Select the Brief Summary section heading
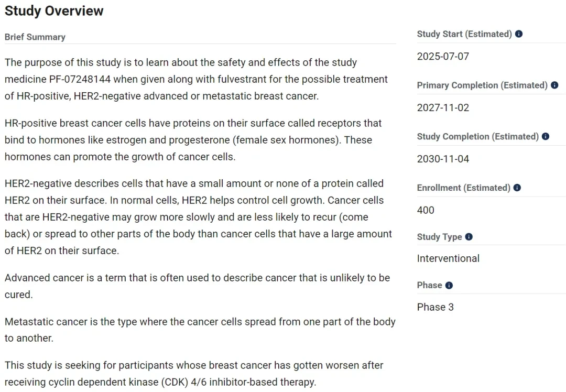566x392 pixels. (35, 37)
